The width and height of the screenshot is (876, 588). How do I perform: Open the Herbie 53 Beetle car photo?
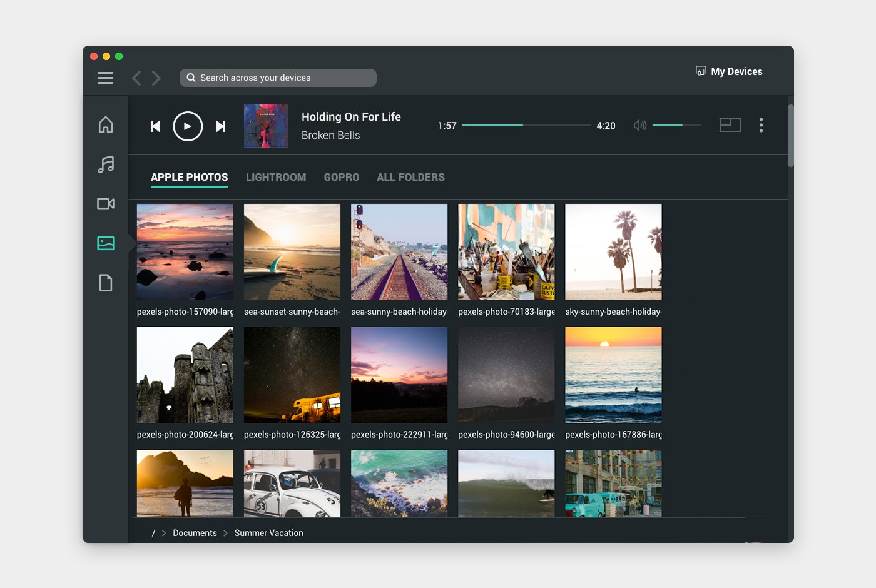pyautogui.click(x=292, y=484)
